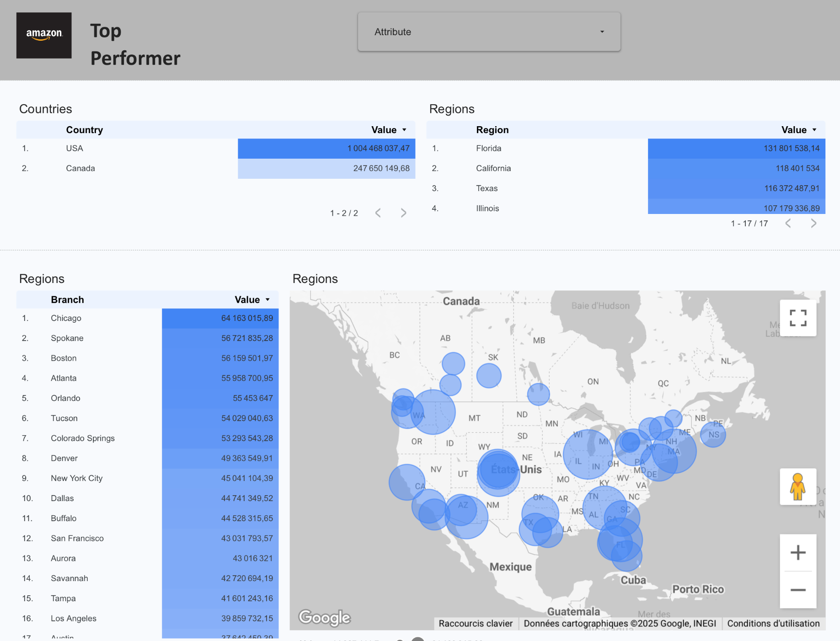Click the Amazon logo

click(x=44, y=35)
